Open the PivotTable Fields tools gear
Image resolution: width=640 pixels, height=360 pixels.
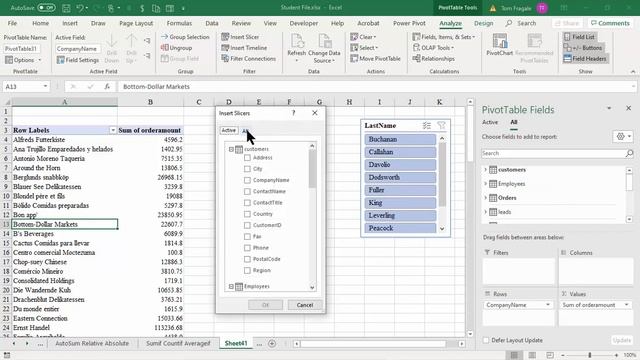(x=622, y=137)
